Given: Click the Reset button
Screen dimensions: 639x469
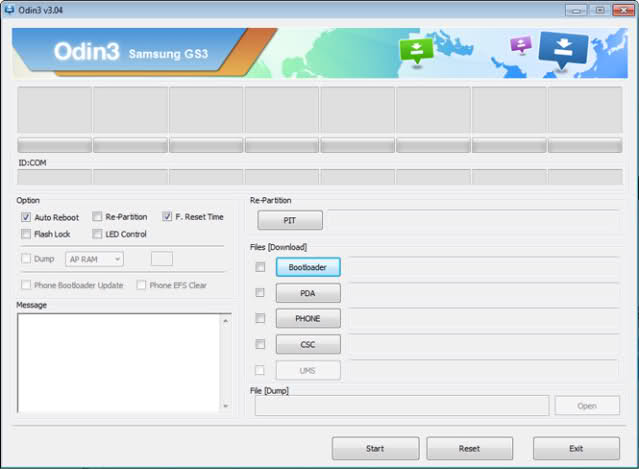Looking at the screenshot, I should [469, 448].
